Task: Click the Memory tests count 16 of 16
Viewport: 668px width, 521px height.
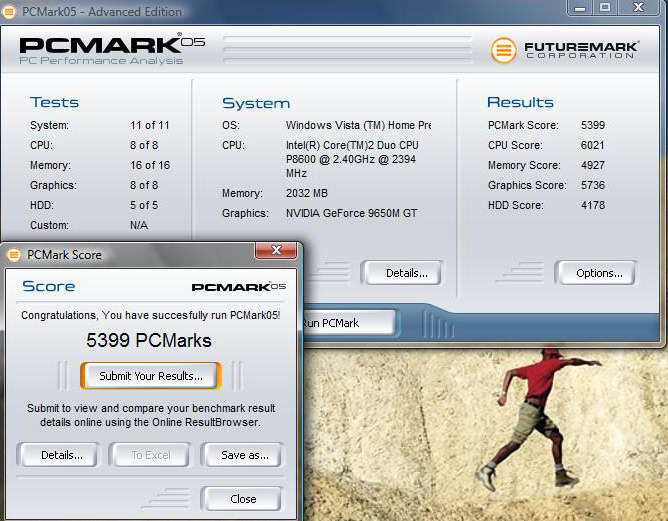Action: pyautogui.click(x=150, y=165)
